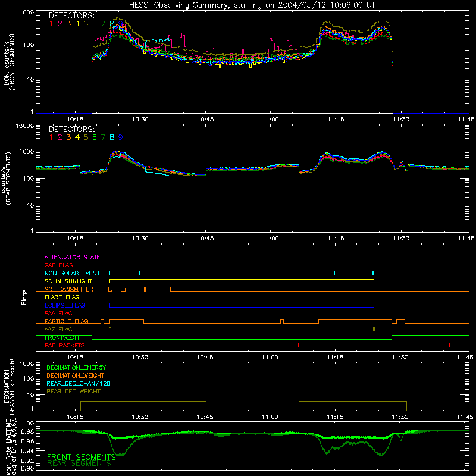This screenshot has height=476, width=476.
Task: Click the vertical Flags axis title
Action: point(24,297)
